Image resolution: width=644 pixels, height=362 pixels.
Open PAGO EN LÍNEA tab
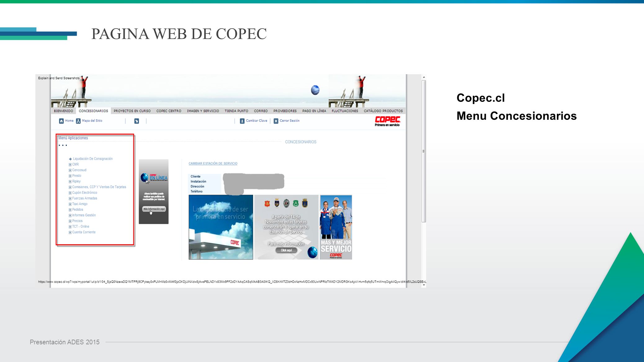coord(314,111)
